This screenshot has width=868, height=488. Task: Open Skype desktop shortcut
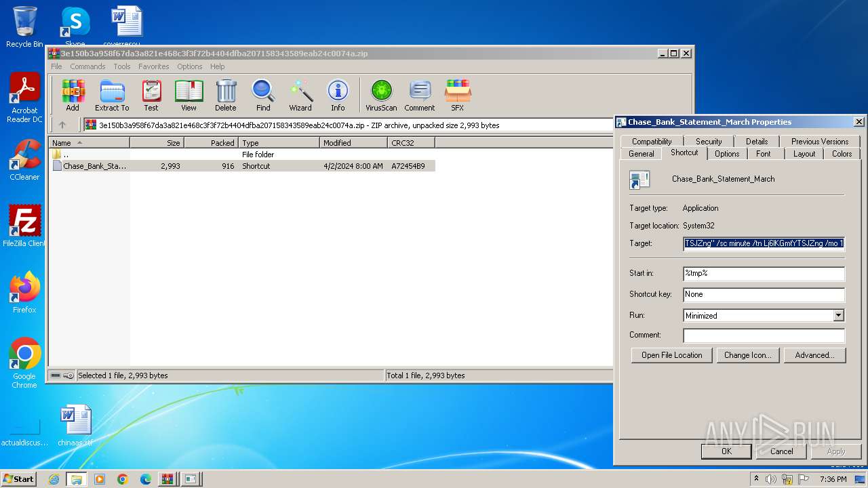coord(75,26)
